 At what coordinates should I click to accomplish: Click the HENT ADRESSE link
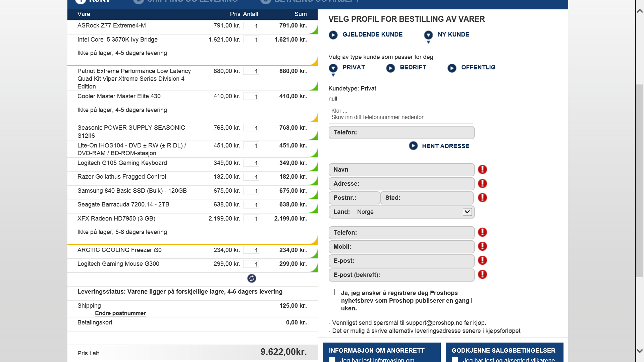[x=445, y=146]
